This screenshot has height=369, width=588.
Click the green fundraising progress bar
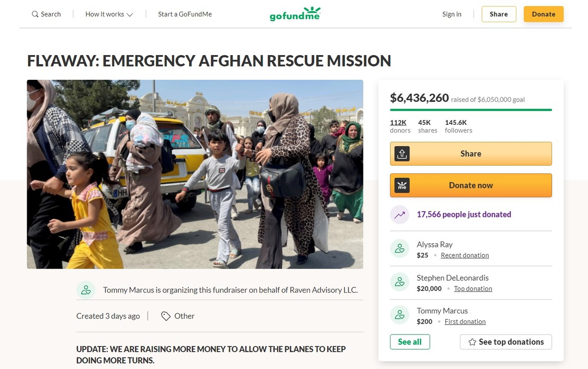pos(471,110)
